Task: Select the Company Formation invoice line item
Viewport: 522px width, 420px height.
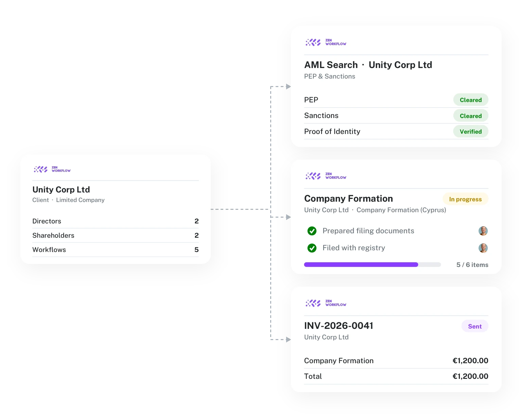Action: [x=339, y=361]
